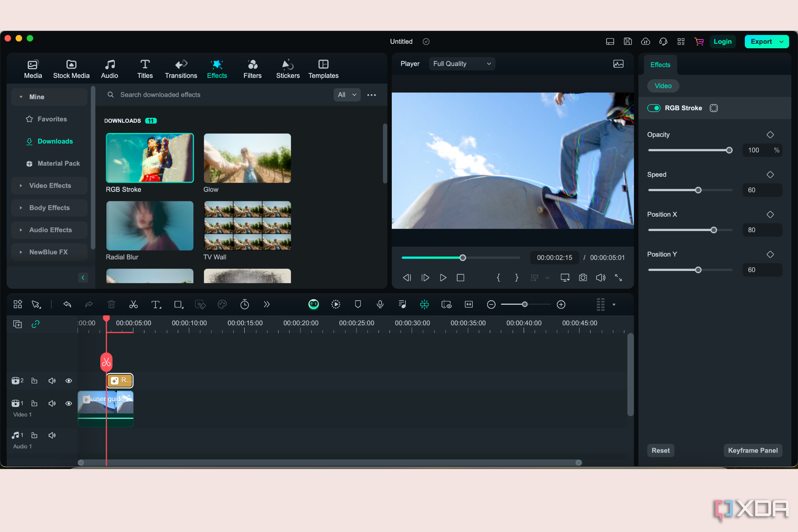
Task: Select the Crop tool in toolbar
Action: click(x=177, y=305)
